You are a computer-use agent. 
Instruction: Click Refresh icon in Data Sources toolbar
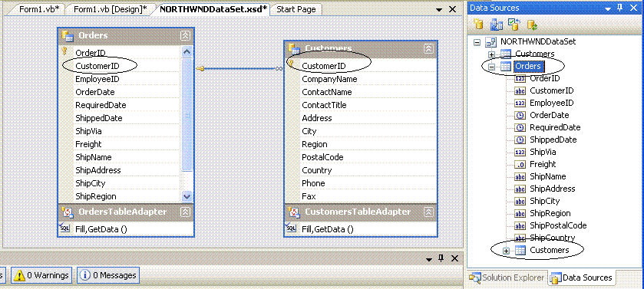click(x=532, y=25)
